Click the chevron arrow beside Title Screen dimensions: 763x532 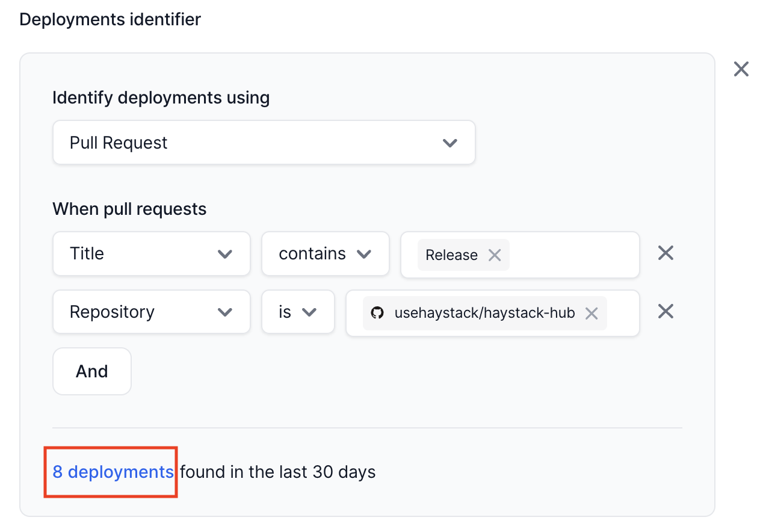click(x=224, y=254)
